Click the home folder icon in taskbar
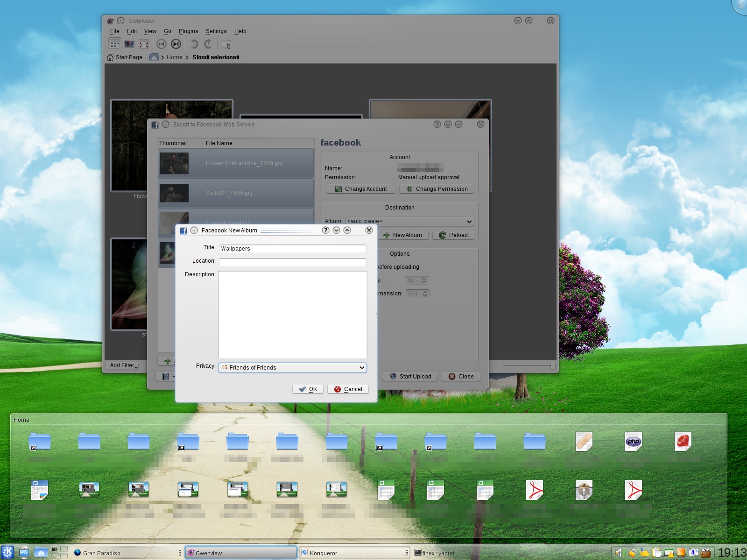Image resolution: width=747 pixels, height=560 pixels. coord(41,553)
